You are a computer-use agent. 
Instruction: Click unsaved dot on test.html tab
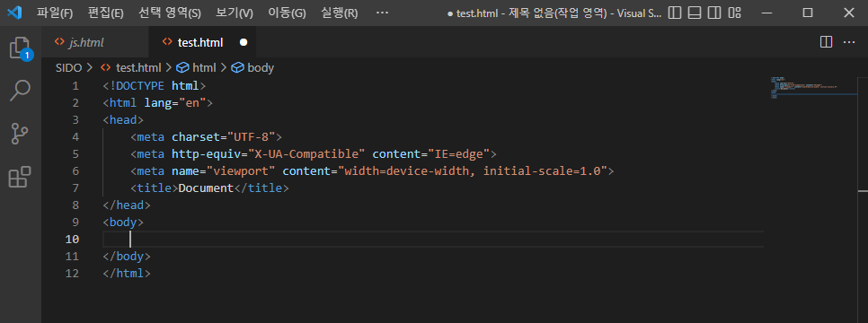[244, 42]
